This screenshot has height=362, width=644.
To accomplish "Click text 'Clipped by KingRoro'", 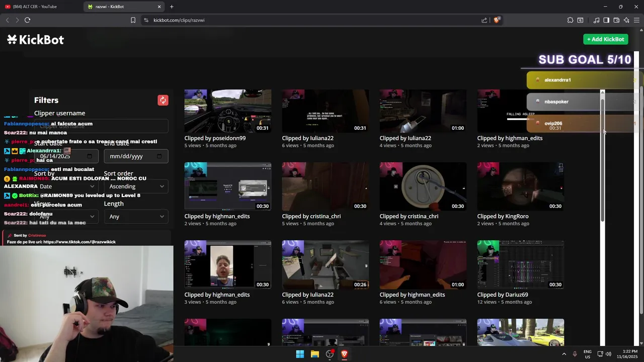I will point(503,216).
